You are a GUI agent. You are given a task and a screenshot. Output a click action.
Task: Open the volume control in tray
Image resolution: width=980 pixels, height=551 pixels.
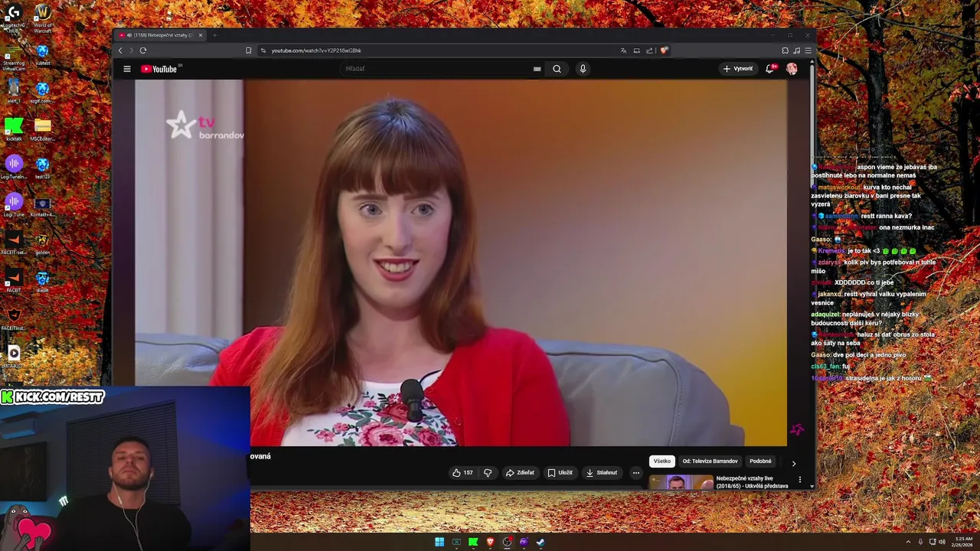pyautogui.click(x=942, y=542)
